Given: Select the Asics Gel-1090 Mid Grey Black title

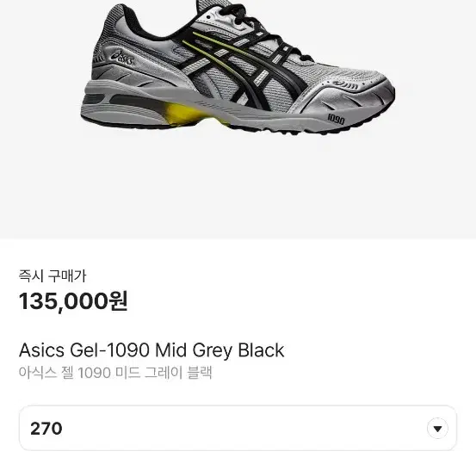Looking at the screenshot, I should (x=151, y=350).
